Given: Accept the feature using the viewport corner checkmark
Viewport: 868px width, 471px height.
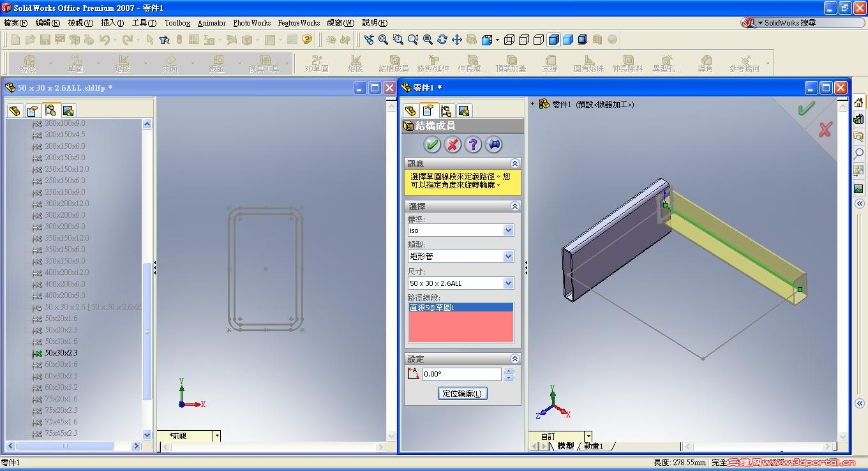Looking at the screenshot, I should [806, 108].
